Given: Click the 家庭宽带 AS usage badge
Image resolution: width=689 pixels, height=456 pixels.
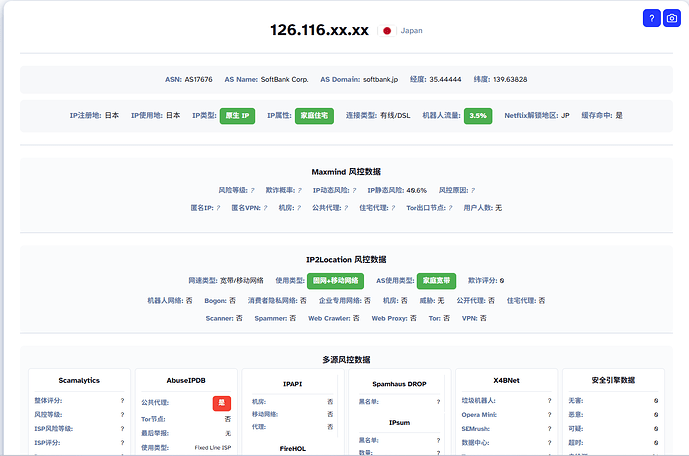Looking at the screenshot, I should [x=436, y=281].
